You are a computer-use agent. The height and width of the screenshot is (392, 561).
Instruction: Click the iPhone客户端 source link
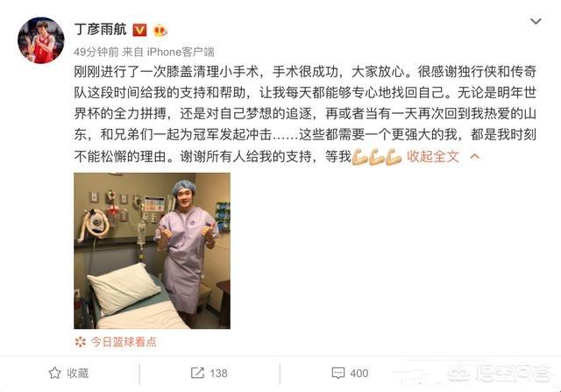pos(181,53)
